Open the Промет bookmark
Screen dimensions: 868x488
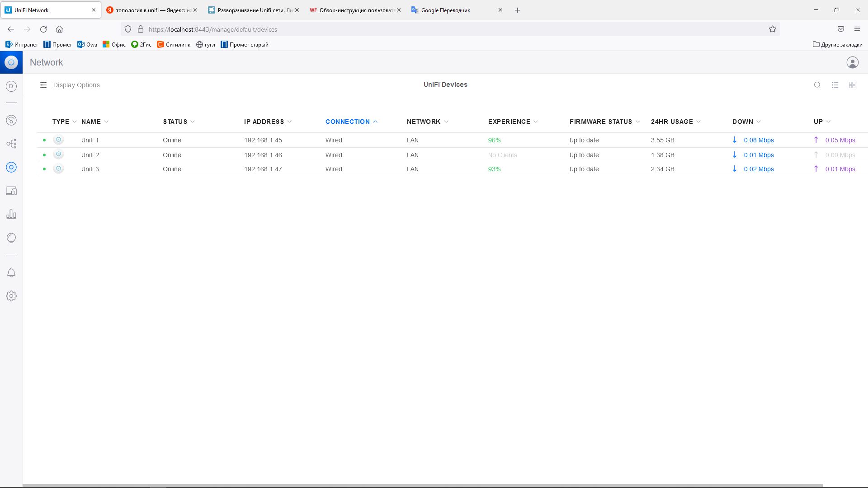click(x=58, y=44)
